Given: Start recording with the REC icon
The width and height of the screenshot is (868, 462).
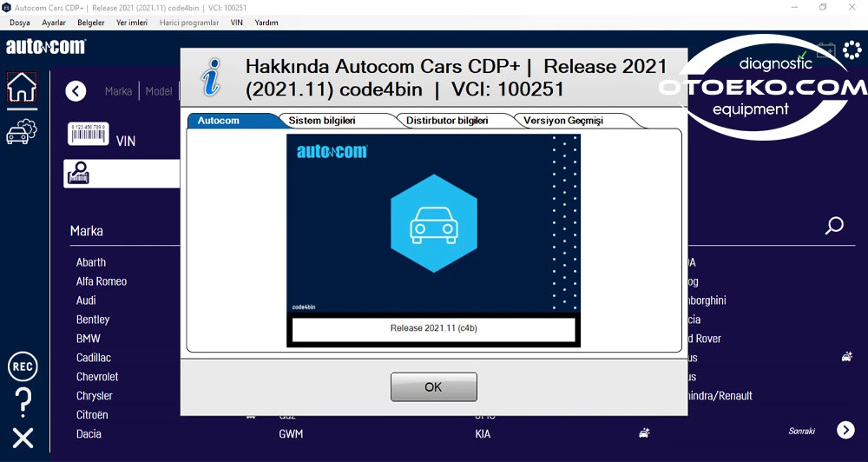Looking at the screenshot, I should [x=23, y=366].
